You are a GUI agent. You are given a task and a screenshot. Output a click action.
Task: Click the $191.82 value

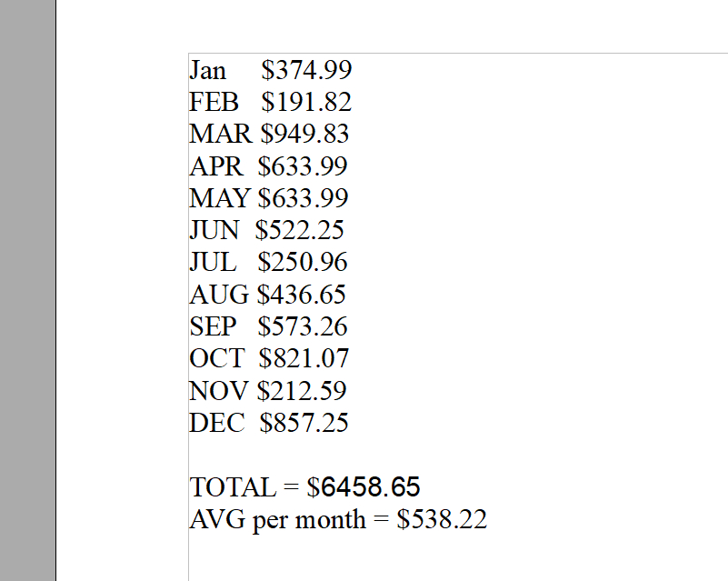tap(306, 102)
